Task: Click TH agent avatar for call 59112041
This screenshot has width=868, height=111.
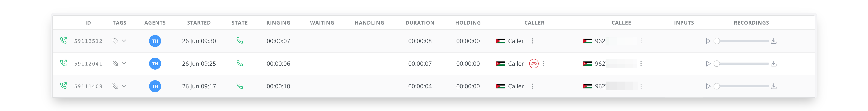Action: click(x=155, y=64)
